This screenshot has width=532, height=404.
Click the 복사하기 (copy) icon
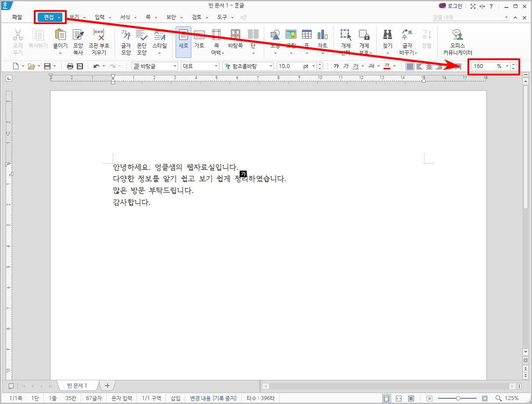[38, 35]
